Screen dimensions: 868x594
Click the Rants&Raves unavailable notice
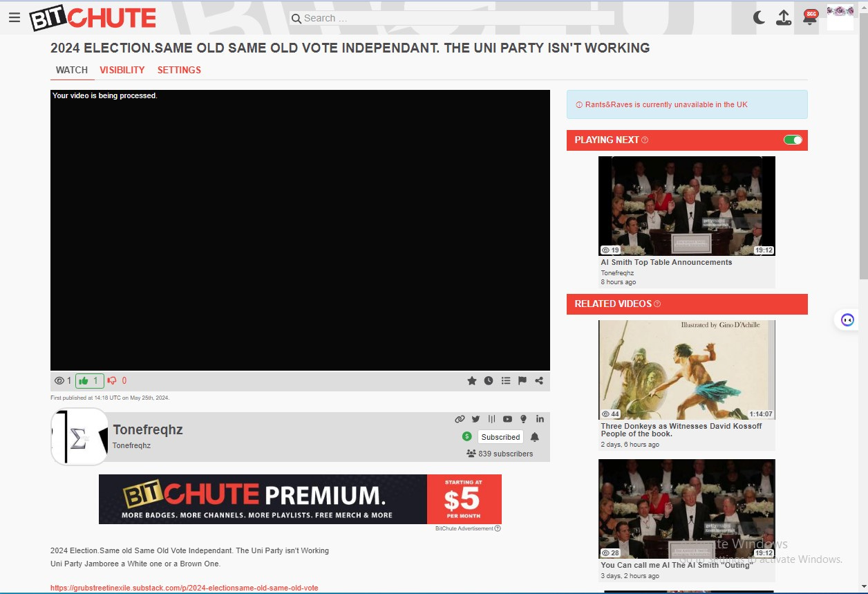[x=687, y=104]
